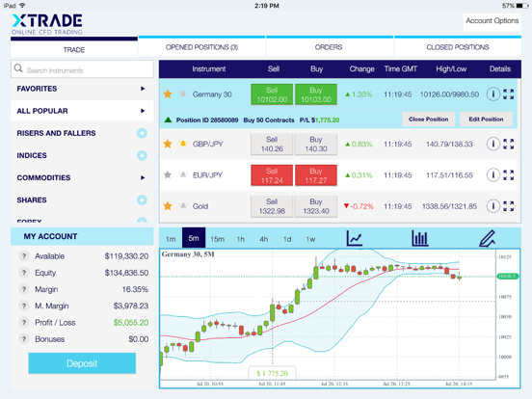Show help for Equity
532x399 pixels.
[x=24, y=273]
